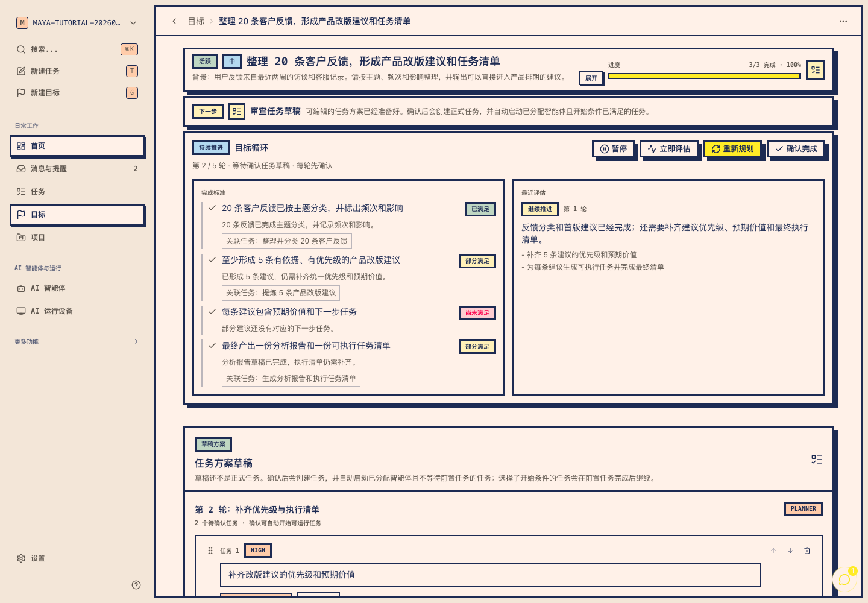Toggle check for 最终产出一份分析报告 criterion
The height and width of the screenshot is (603, 868).
(212, 346)
